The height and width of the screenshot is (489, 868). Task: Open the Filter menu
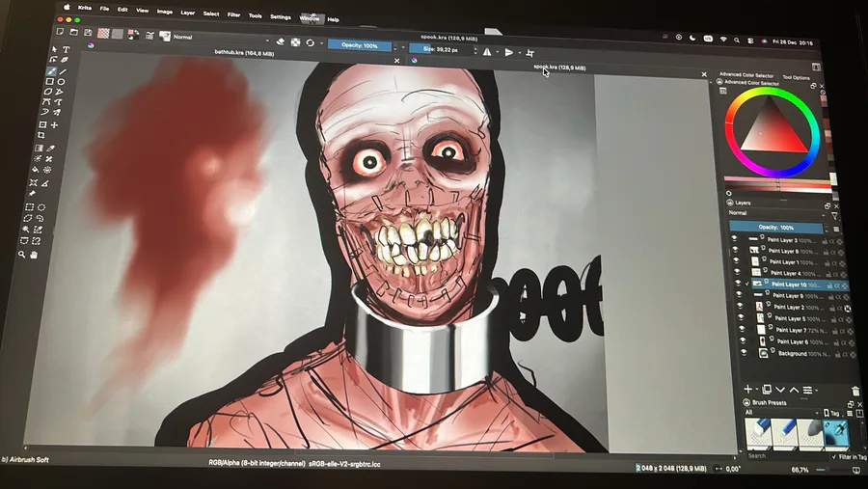pyautogui.click(x=233, y=14)
